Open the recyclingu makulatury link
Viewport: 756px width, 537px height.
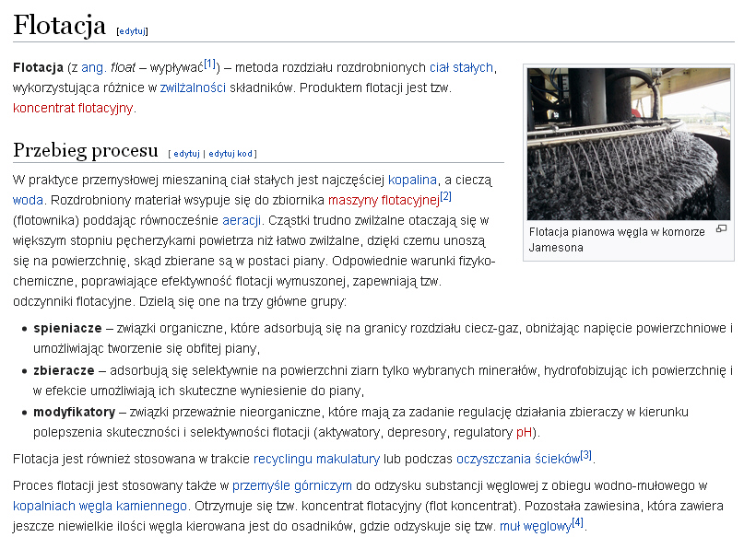click(x=317, y=459)
